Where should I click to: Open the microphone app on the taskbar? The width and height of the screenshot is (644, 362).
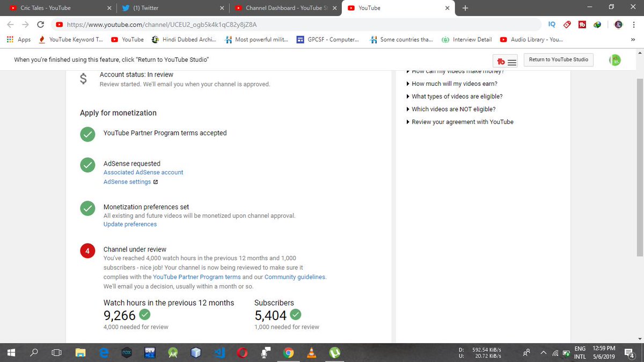coord(265,353)
